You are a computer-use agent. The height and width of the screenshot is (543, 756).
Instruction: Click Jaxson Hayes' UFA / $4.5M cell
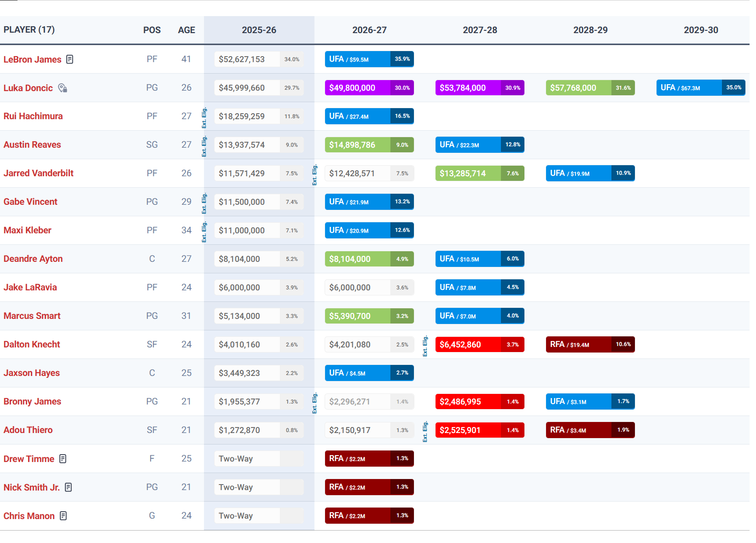pos(369,373)
